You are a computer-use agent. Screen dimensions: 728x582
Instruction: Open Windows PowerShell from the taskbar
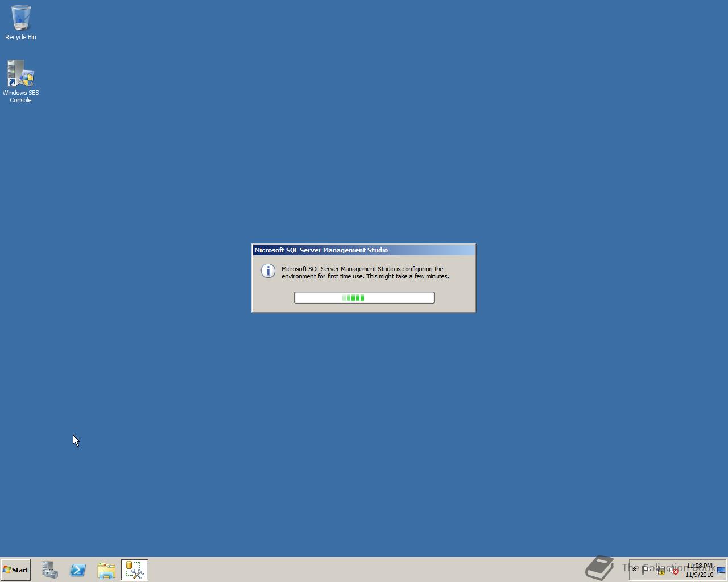(78, 570)
